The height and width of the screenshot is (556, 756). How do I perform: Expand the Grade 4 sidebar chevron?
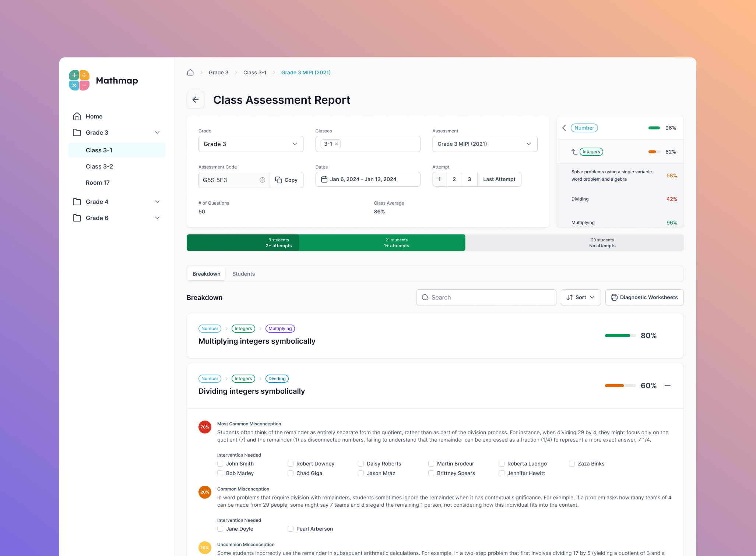coord(157,202)
